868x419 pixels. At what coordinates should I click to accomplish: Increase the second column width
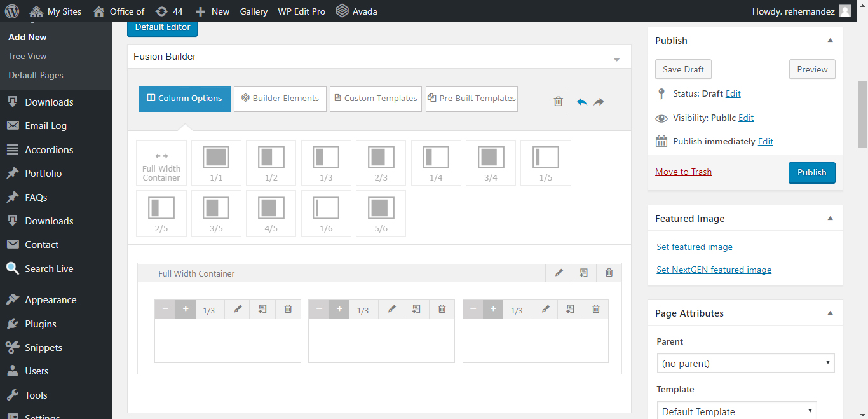[339, 310]
